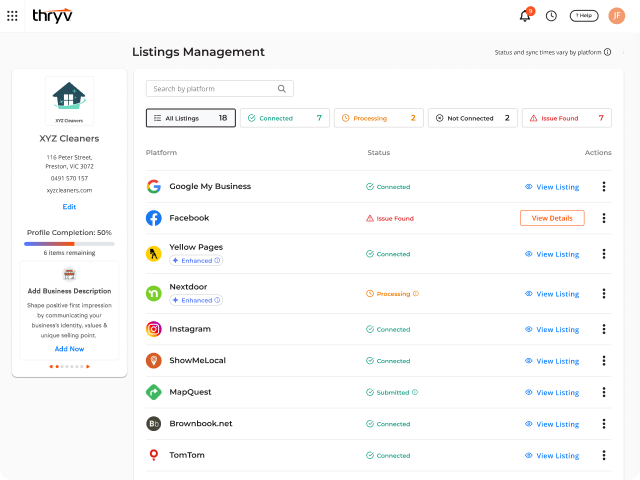Viewport: 640px width, 480px height.
Task: Select the Issue Found filter tab
Action: (567, 118)
